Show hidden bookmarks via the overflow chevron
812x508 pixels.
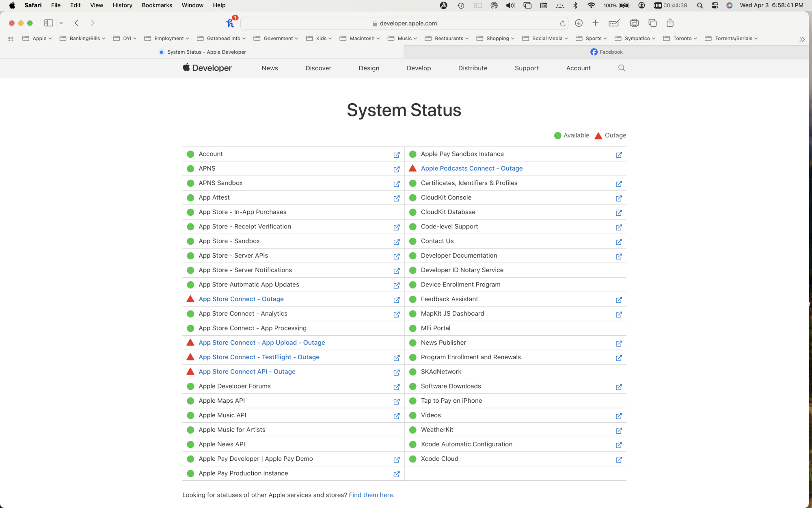801,39
